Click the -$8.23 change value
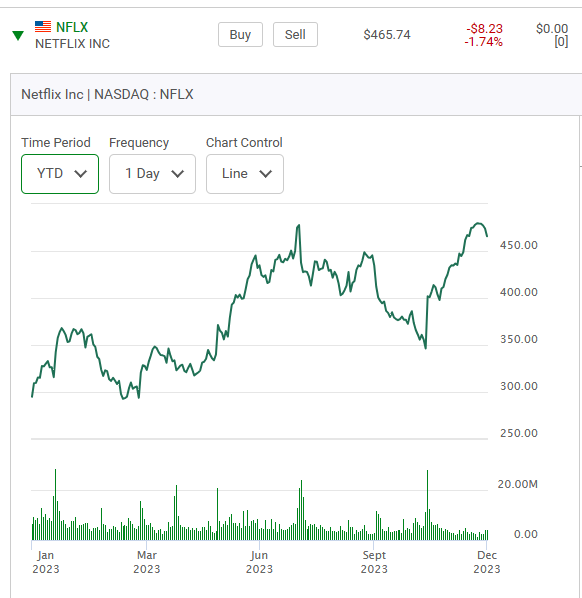 (484, 28)
